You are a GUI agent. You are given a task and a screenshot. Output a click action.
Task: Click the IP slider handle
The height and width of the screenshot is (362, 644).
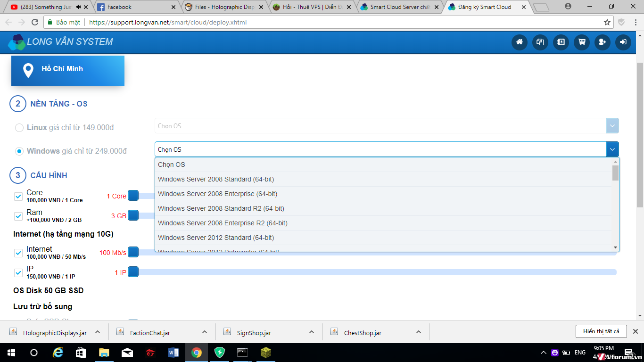[133, 272]
